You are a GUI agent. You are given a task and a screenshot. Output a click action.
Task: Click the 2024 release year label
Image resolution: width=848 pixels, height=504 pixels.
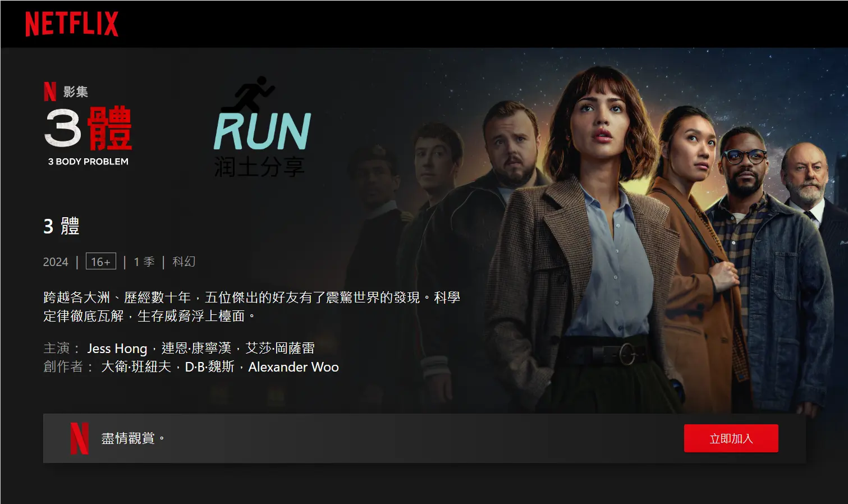point(56,262)
